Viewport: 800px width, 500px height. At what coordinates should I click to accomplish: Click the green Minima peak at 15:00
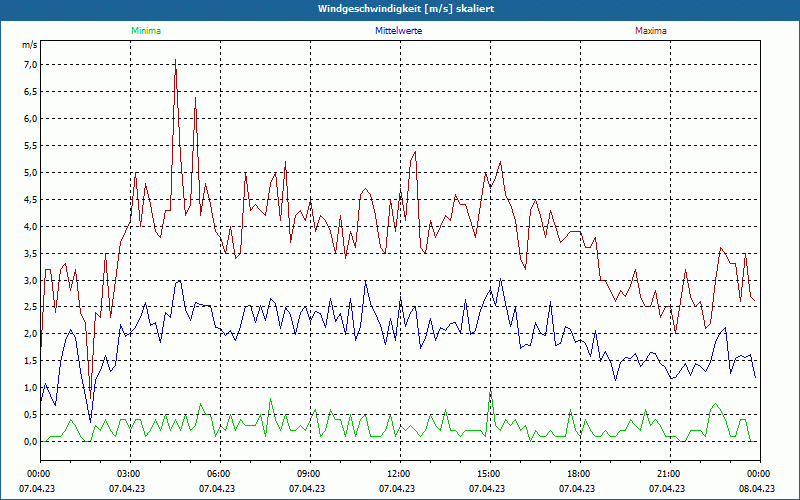coord(490,392)
